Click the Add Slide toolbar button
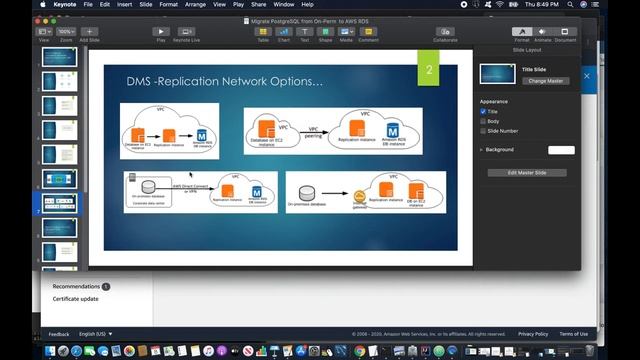The height and width of the screenshot is (360, 640). tap(89, 32)
